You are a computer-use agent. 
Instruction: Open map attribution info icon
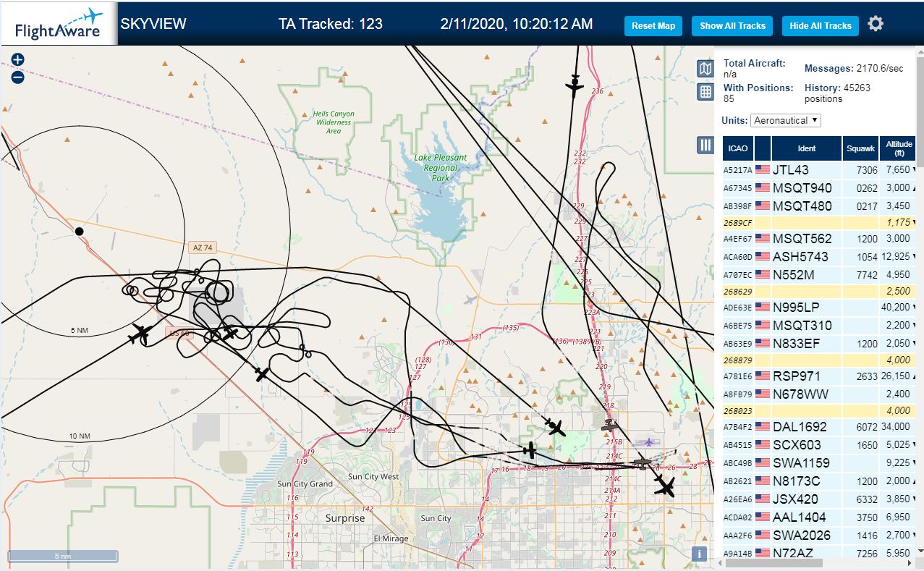[x=699, y=554]
